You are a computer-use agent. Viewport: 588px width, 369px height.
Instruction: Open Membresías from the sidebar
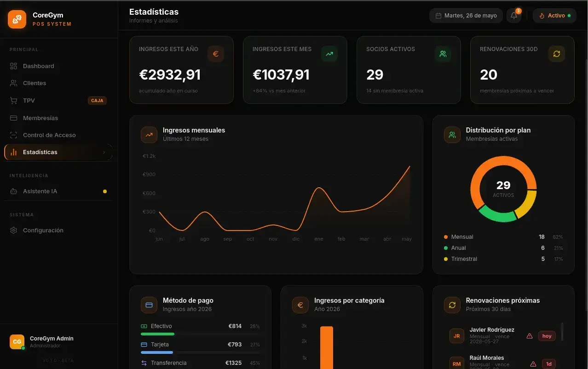[x=58, y=118]
